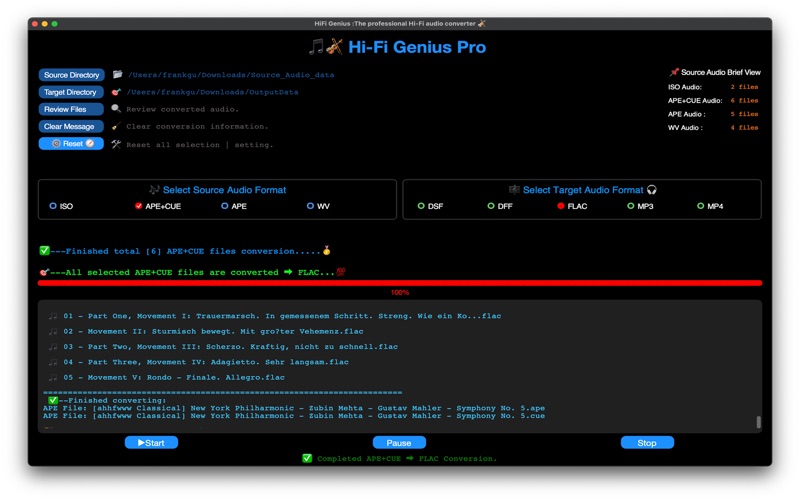The height and width of the screenshot is (500, 800).
Task: Click track 04 Adagietto. Sehr langsam.flac
Action: [x=206, y=362]
